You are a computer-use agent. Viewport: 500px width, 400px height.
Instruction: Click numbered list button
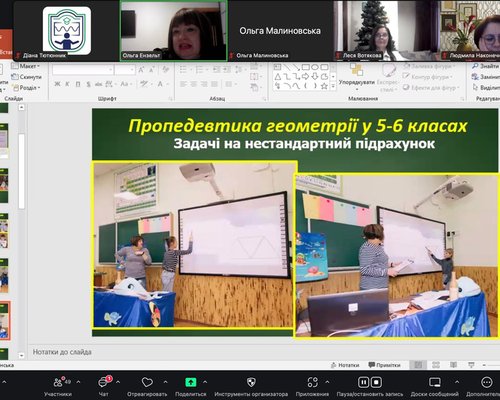(201, 70)
